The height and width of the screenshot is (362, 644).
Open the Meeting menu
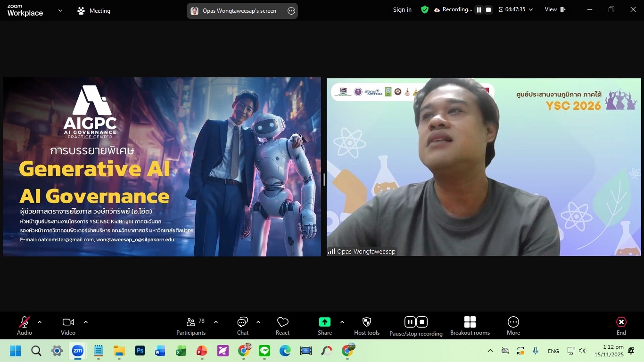pos(94,11)
